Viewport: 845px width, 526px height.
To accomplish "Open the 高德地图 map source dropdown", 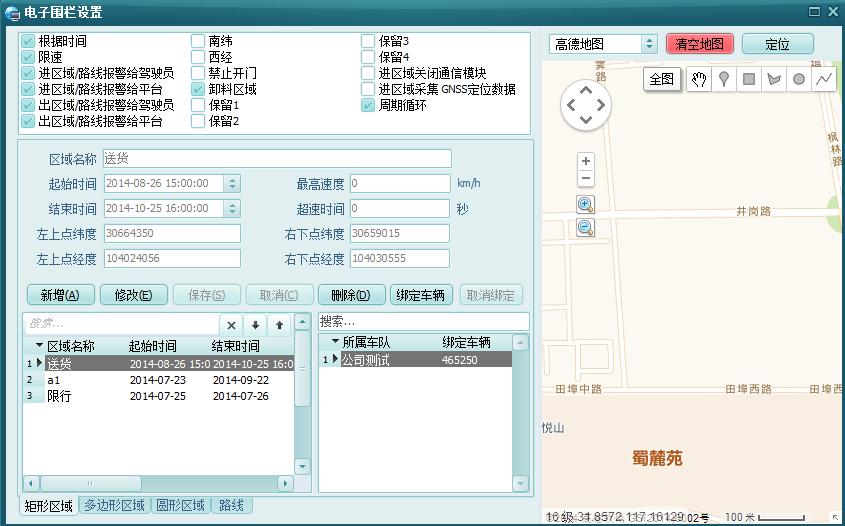I will point(648,44).
